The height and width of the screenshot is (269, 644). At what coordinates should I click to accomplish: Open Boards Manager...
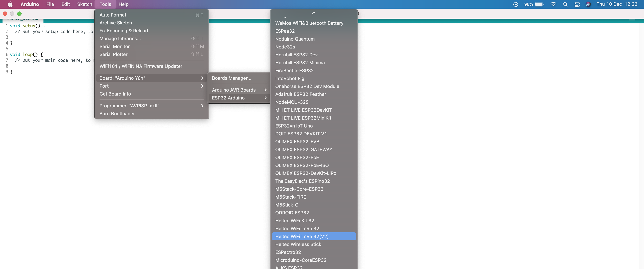click(231, 78)
